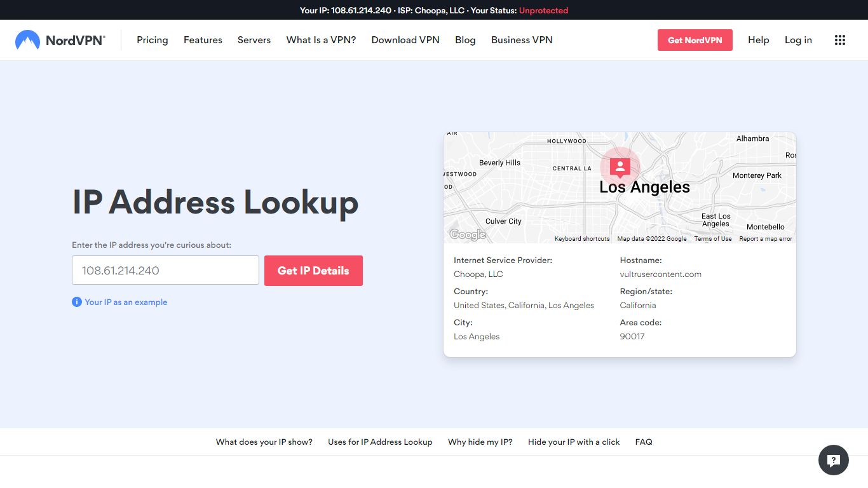Jump to Uses for IP Address Lookup

coord(380,442)
